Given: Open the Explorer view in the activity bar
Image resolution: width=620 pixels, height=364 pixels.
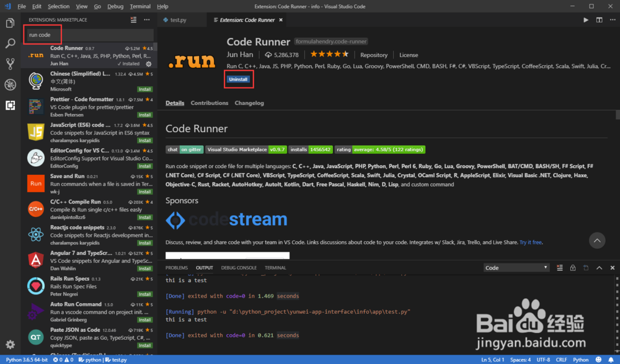Looking at the screenshot, I should pyautogui.click(x=9, y=22).
